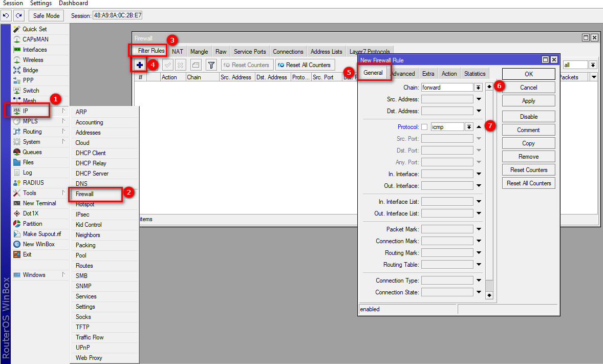Open Quick Set from the sidebar
The width and height of the screenshot is (603, 364).
pos(34,29)
